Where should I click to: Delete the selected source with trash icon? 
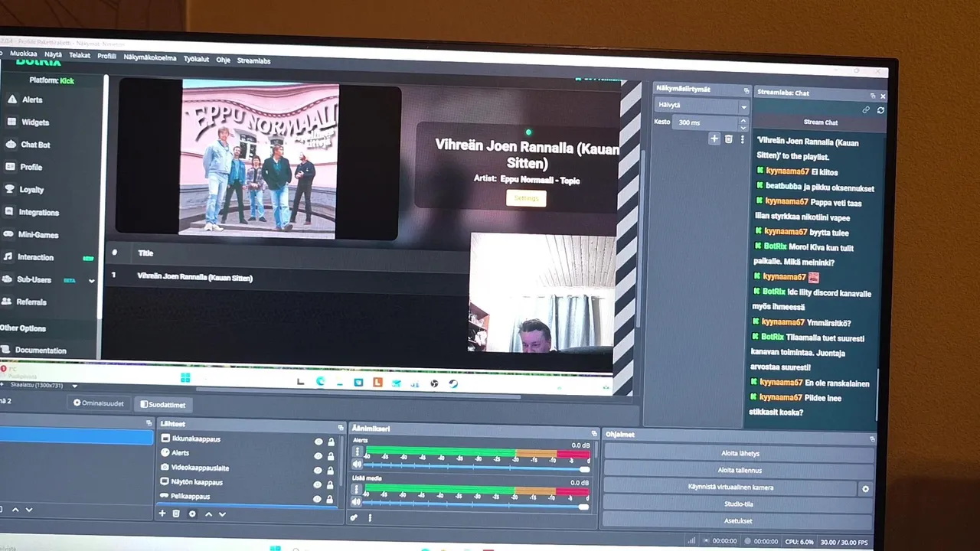(176, 514)
